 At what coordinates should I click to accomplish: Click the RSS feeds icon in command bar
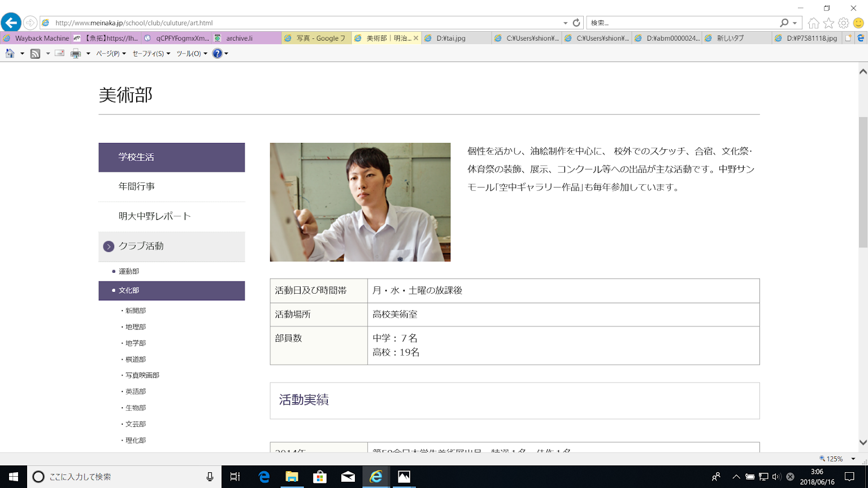tap(35, 54)
